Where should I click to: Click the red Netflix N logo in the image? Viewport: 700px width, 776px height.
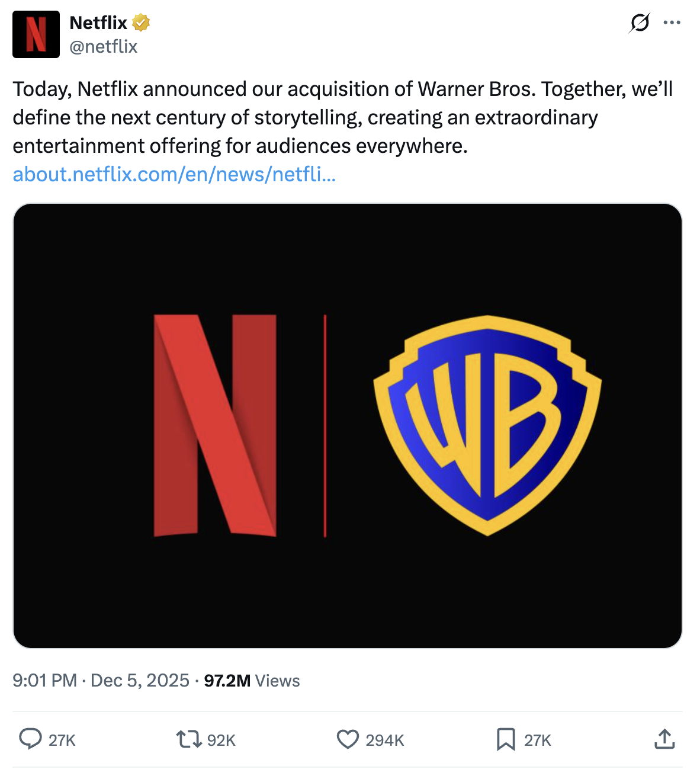coord(216,427)
